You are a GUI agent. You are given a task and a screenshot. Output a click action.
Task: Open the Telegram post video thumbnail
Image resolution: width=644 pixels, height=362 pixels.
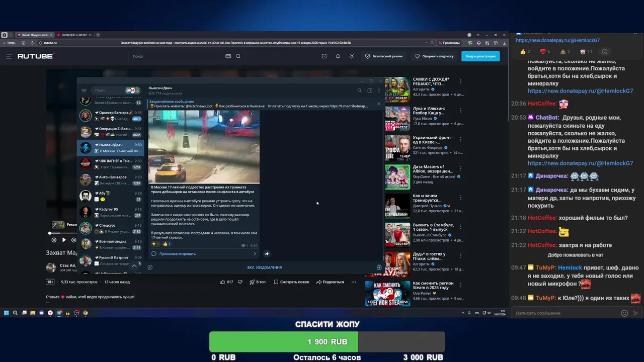(204, 147)
